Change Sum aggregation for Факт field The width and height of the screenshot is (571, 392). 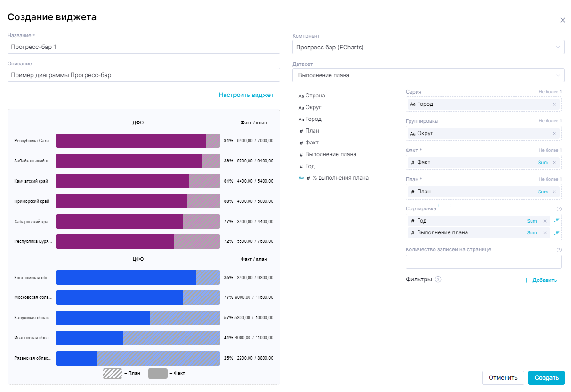pos(543,162)
